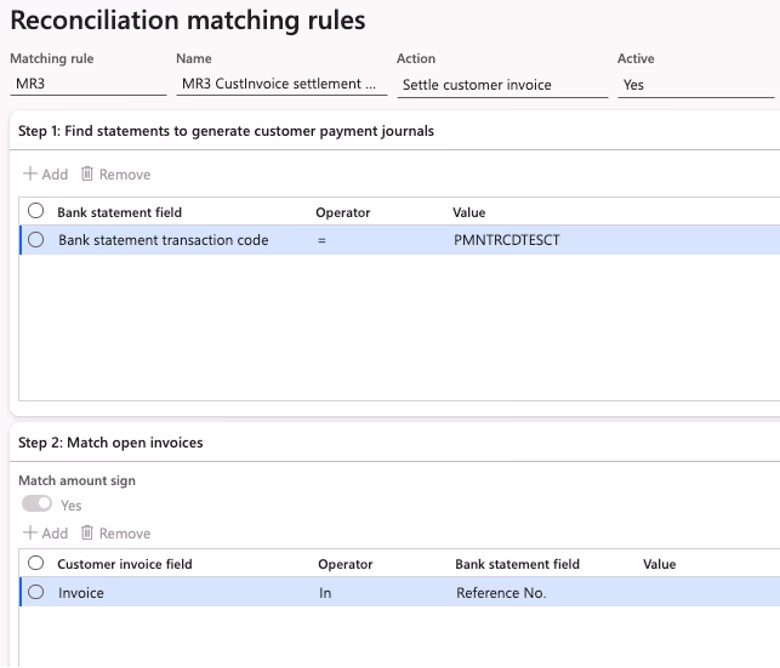Screen dimensions: 780x668
Task: Click the Customer invoice field column header
Action: [124, 564]
